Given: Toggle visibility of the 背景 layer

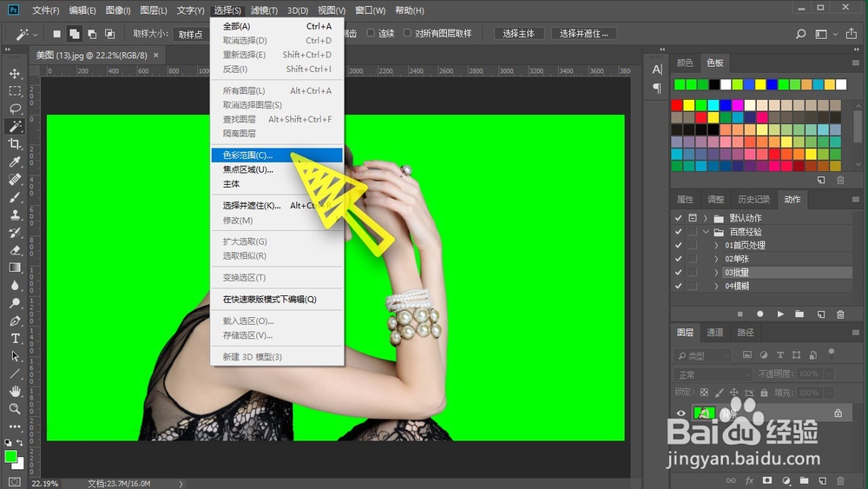Looking at the screenshot, I should pos(681,413).
